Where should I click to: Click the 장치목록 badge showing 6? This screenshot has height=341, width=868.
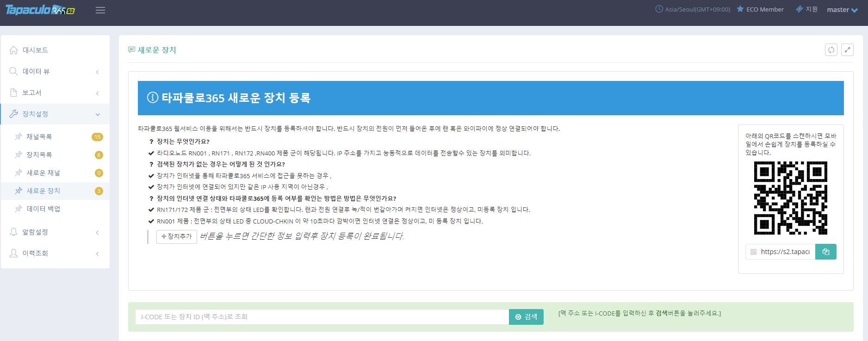point(99,155)
